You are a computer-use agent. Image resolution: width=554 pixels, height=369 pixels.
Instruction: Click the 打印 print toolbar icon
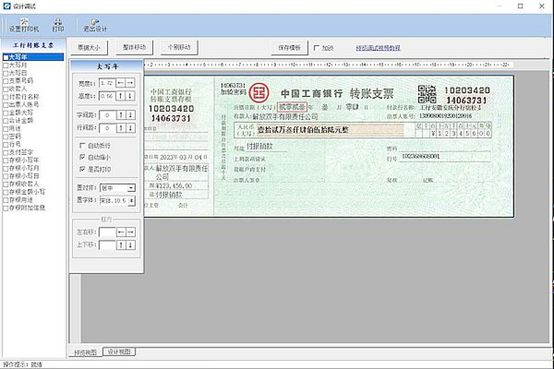[58, 25]
